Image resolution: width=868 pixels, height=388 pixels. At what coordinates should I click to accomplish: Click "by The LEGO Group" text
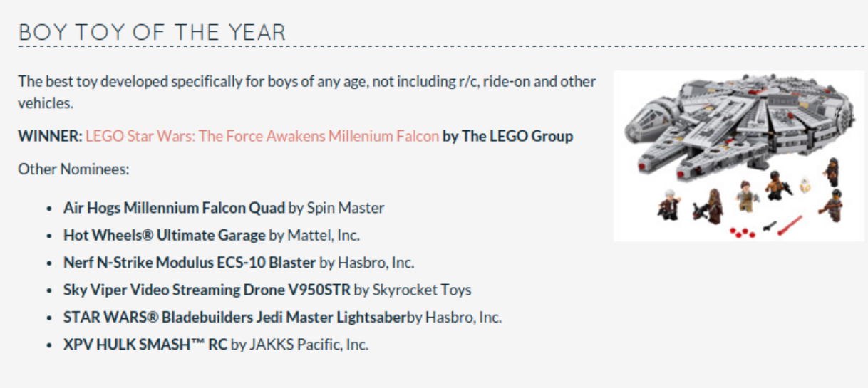(507, 136)
